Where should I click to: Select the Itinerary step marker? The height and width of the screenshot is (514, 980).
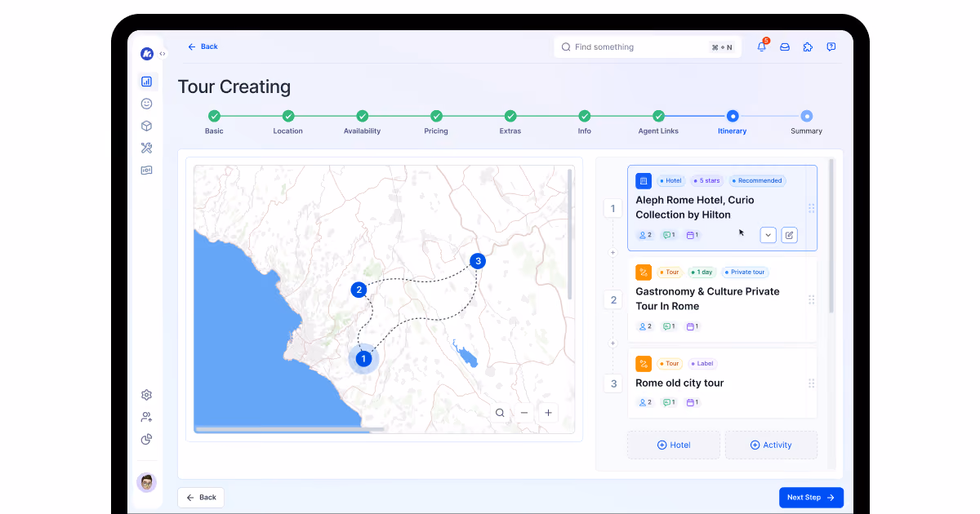733,116
